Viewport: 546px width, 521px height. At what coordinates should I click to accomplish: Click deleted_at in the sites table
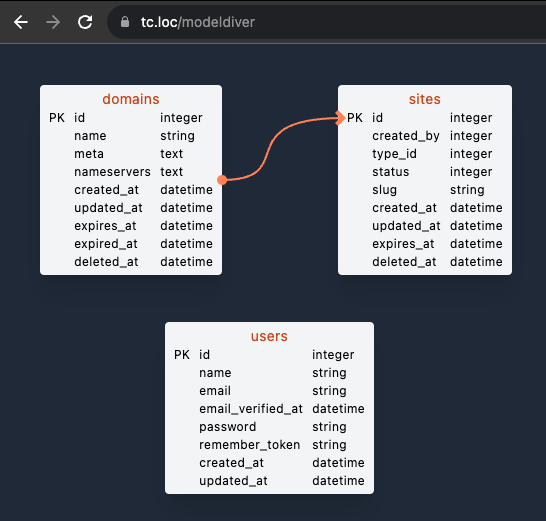pyautogui.click(x=404, y=262)
